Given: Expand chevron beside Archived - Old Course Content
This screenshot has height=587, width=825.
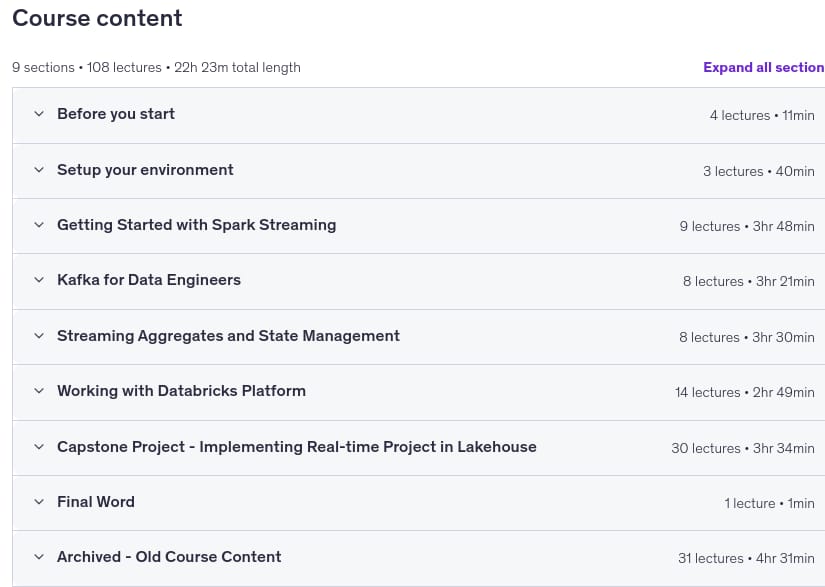Looking at the screenshot, I should [x=39, y=556].
